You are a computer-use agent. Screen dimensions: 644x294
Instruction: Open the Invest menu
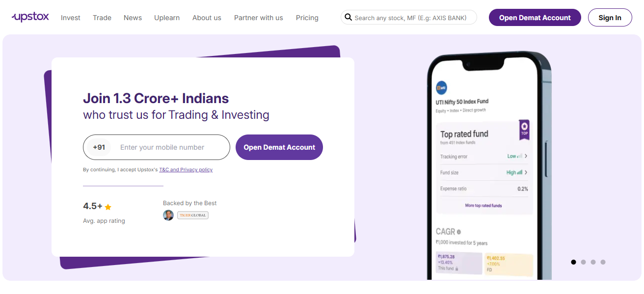[x=71, y=18]
